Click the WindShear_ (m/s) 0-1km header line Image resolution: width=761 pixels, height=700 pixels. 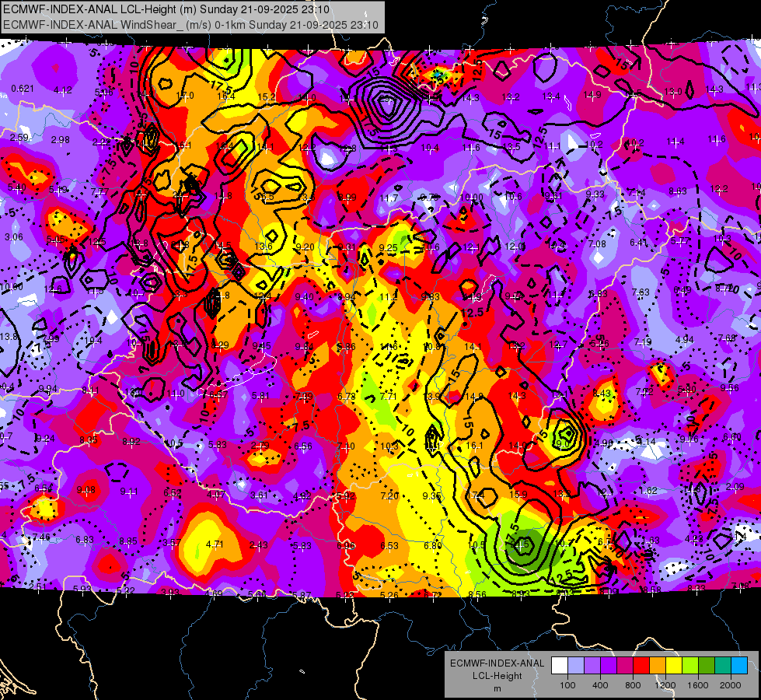coord(190,25)
